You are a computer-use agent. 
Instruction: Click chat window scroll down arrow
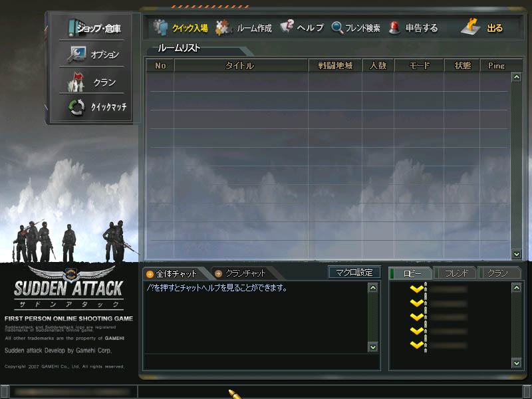373,347
